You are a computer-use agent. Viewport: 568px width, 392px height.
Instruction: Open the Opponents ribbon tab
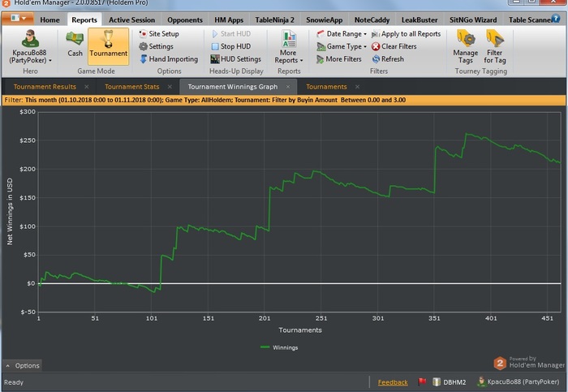click(x=185, y=19)
